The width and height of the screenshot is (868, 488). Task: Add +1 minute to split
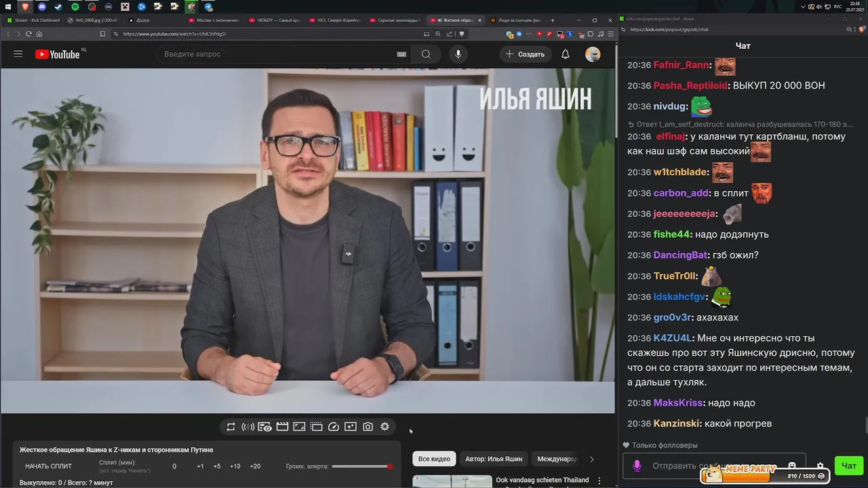(200, 466)
